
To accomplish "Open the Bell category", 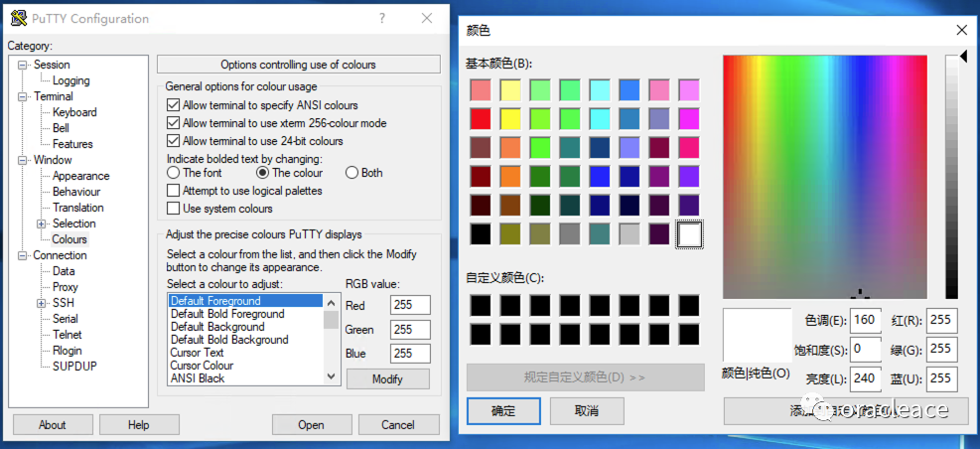I will pos(61,128).
